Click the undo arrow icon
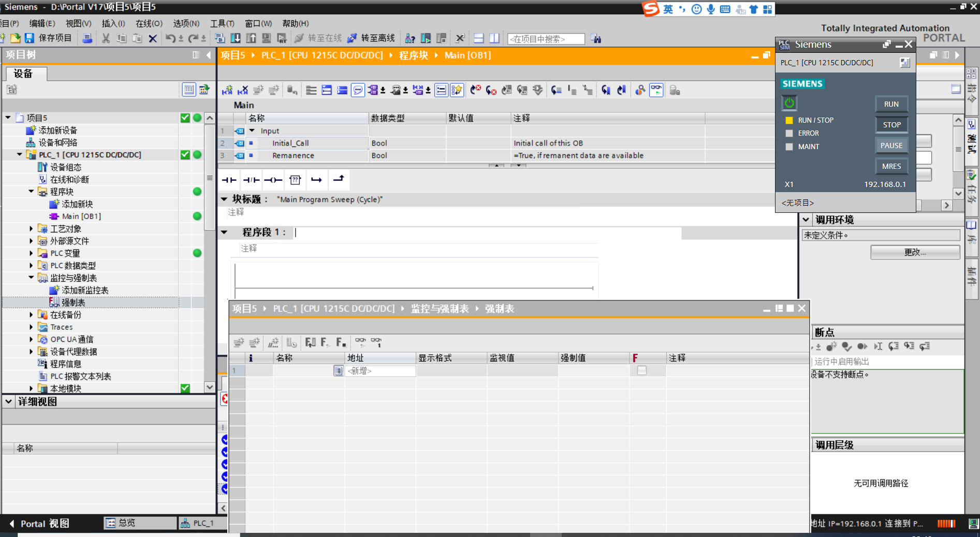Screen dimensions: 980x537 point(170,38)
